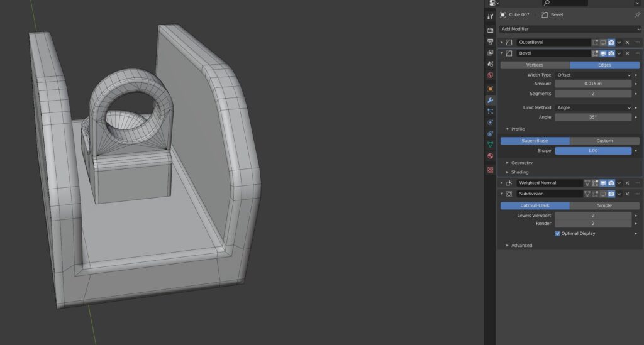Screen dimensions: 644x345
Task: Click the Weighted Normal modifier type icon
Action: (509, 183)
